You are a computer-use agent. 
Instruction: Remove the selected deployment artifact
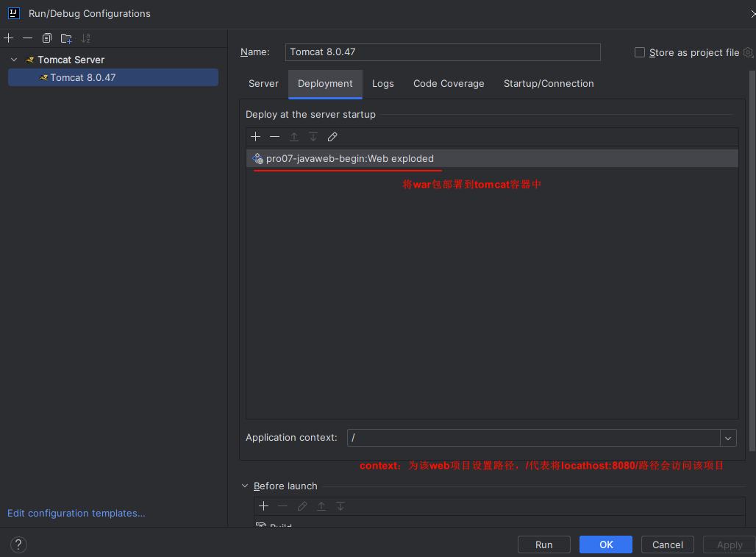tap(275, 137)
